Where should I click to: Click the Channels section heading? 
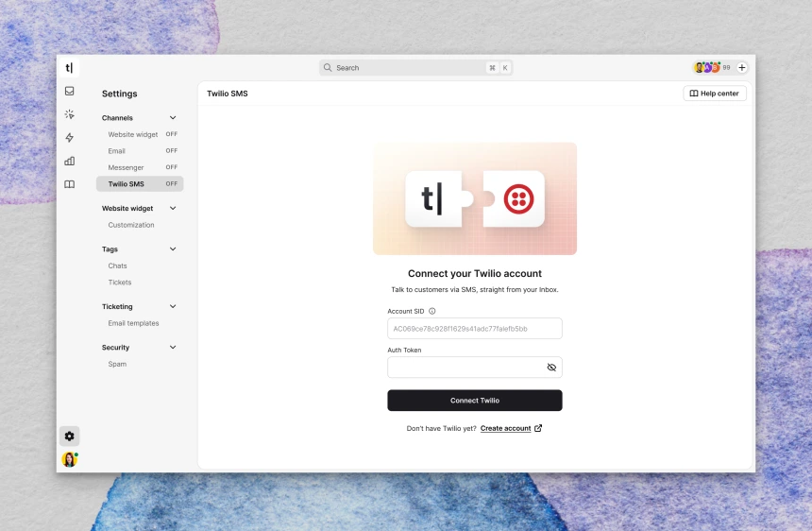click(x=117, y=118)
